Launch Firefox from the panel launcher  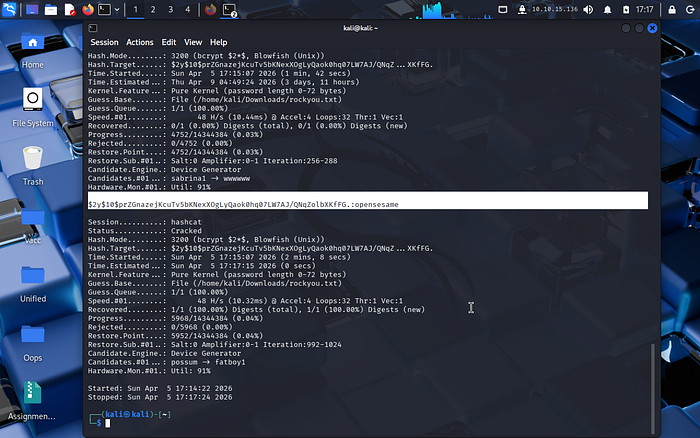(x=88, y=9)
